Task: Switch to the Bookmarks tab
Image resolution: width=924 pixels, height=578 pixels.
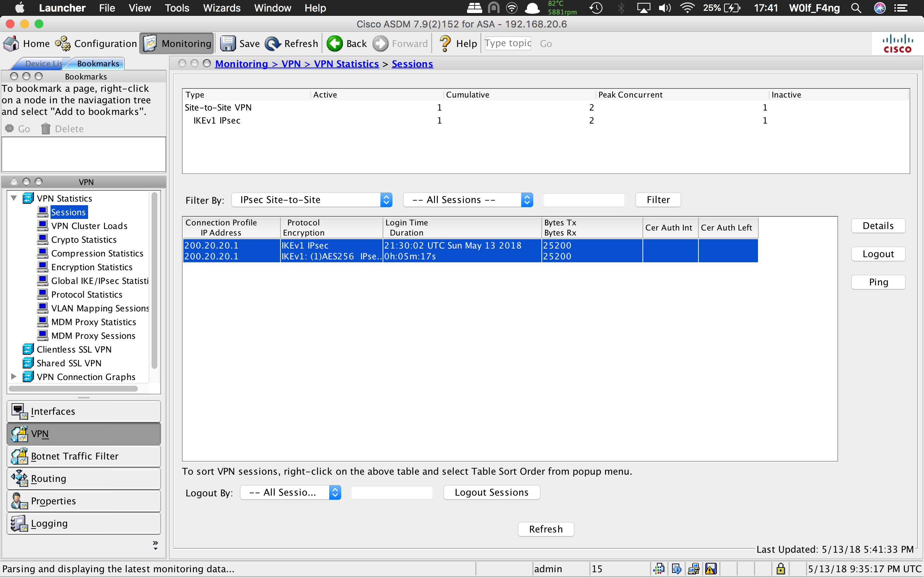Action: 98,64
